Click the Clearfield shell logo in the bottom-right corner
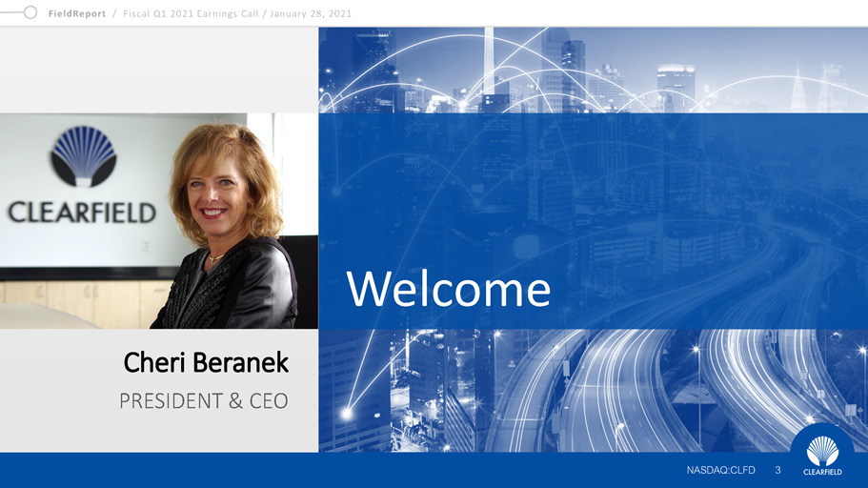Viewport: 868px width, 488px height. coord(821,451)
